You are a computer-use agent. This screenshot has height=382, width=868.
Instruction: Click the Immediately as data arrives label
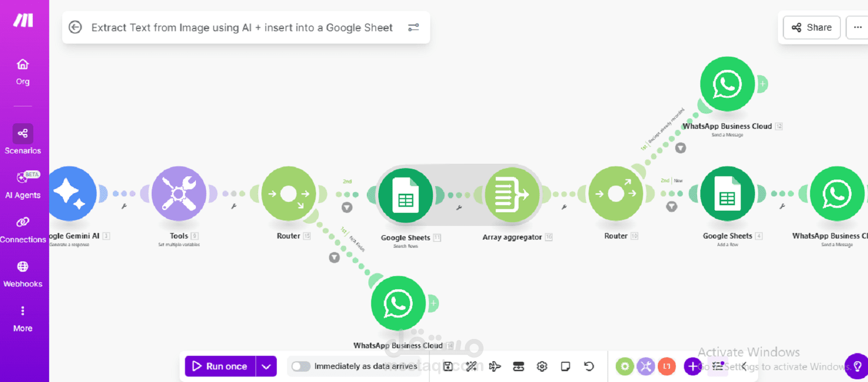(x=366, y=366)
